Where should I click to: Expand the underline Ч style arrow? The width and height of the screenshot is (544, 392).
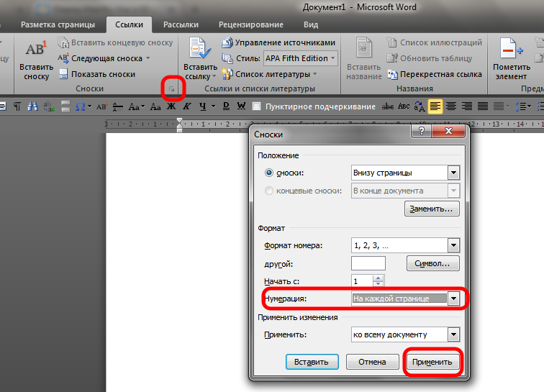(x=214, y=106)
